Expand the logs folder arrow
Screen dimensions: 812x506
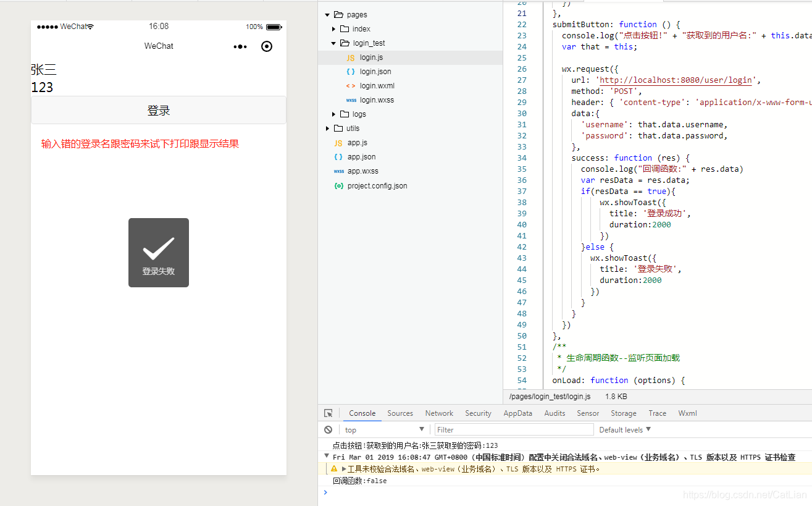pos(334,114)
